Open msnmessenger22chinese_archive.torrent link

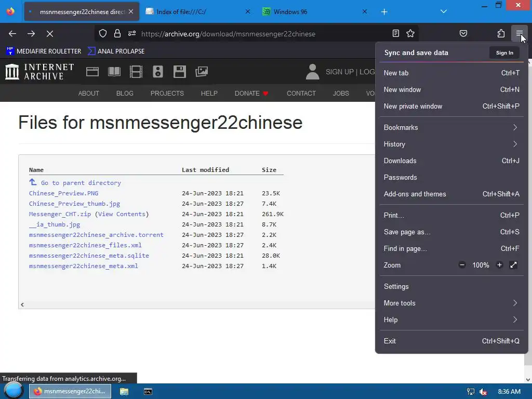96,235
